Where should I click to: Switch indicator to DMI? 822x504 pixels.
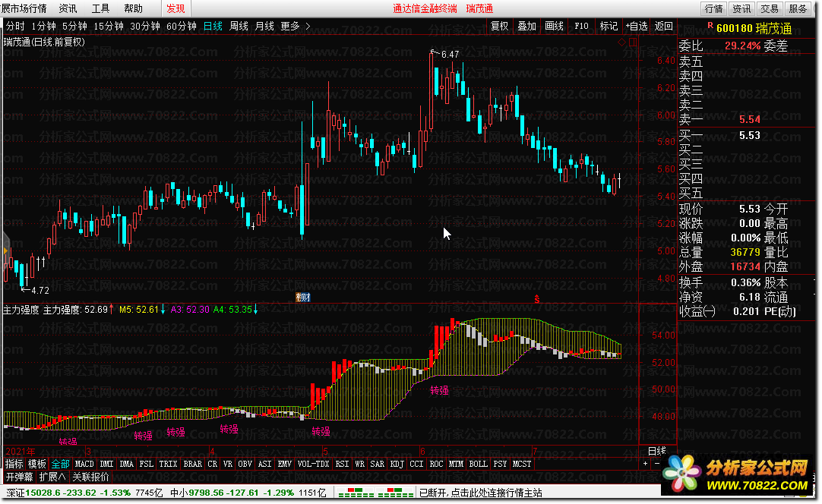pyautogui.click(x=107, y=464)
